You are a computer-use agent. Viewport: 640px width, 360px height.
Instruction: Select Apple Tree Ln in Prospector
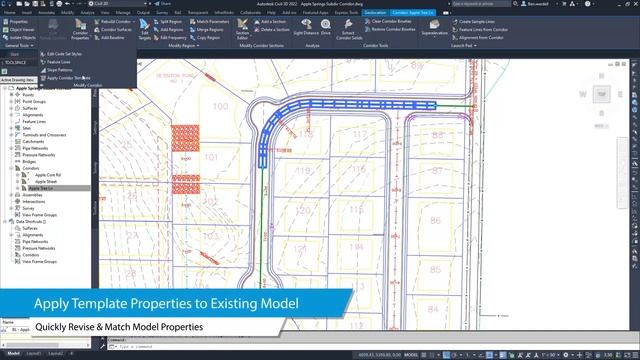[41, 188]
